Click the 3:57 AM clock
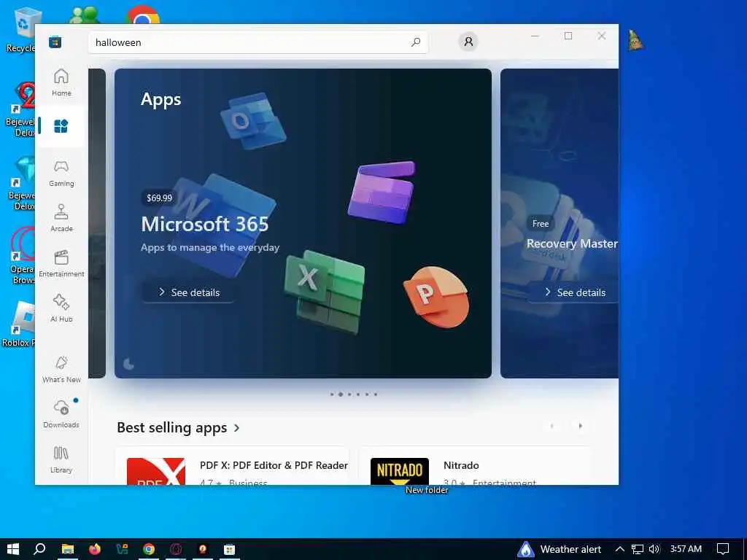Viewport: 747px width, 560px height. coord(686,549)
